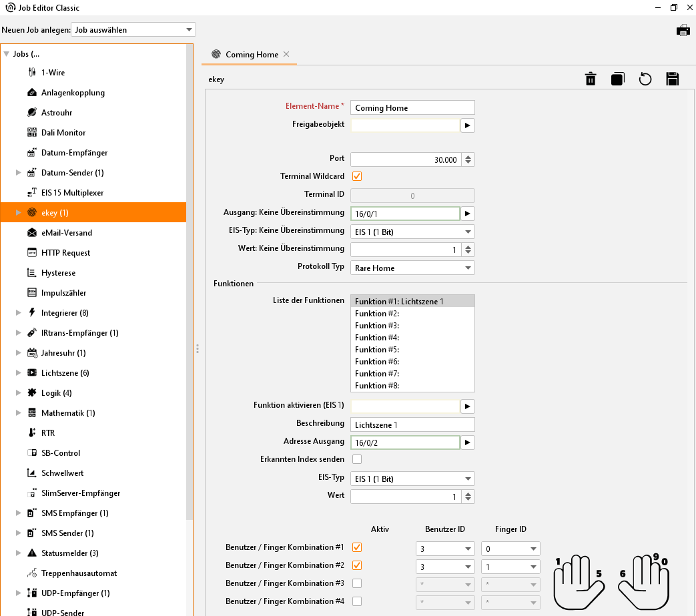
Task: Click the Element-Name input field
Action: point(412,107)
